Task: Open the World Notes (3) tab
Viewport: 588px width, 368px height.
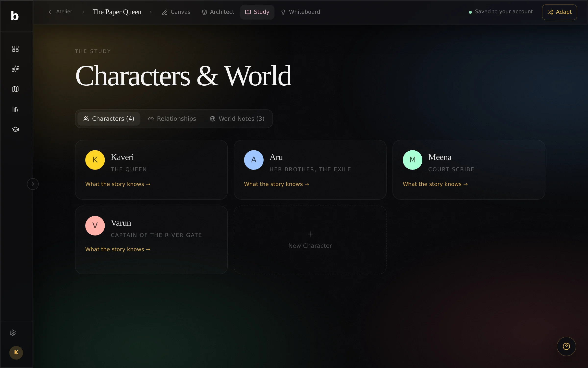Action: 237,119
